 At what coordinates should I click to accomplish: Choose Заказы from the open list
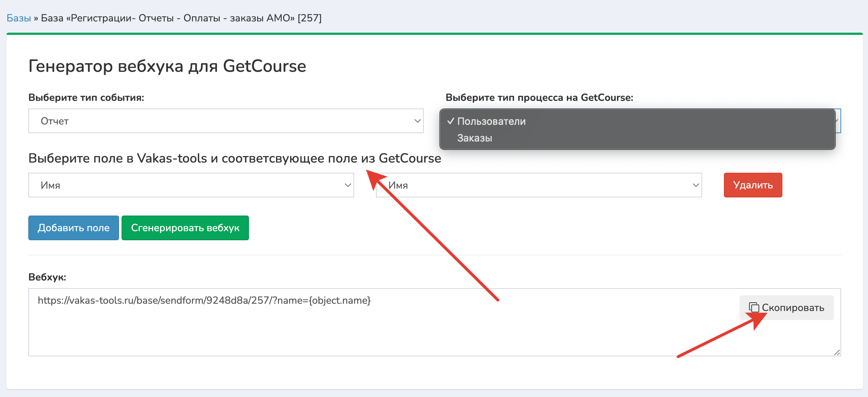click(475, 138)
